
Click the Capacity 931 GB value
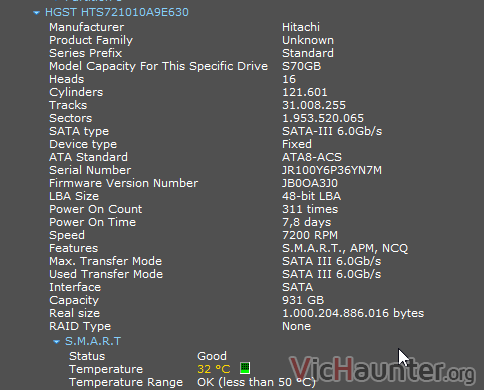click(x=303, y=300)
